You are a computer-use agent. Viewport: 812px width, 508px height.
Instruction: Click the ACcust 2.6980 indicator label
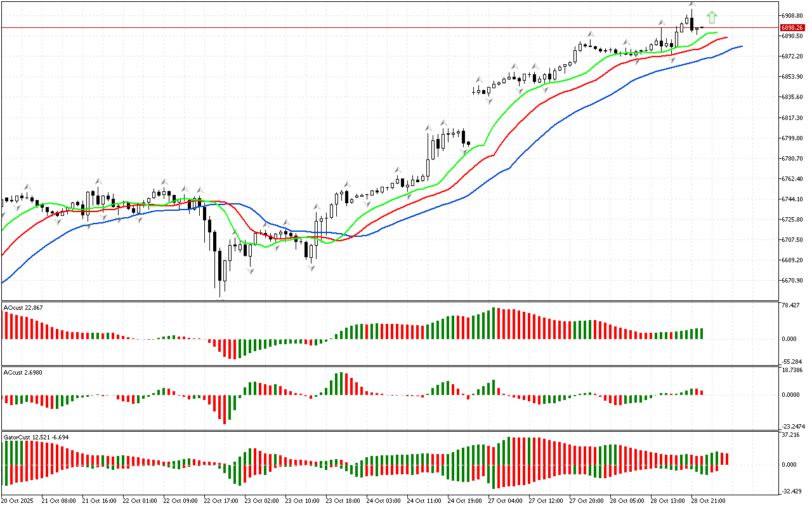pyautogui.click(x=23, y=371)
